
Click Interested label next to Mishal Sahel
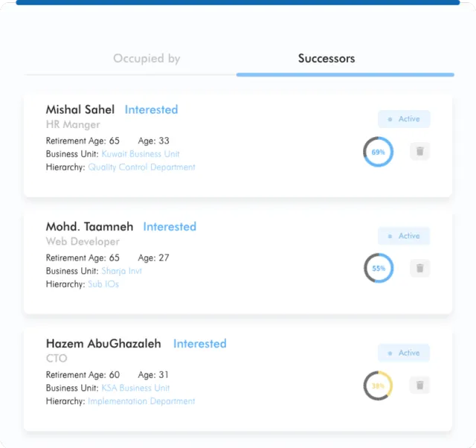coord(151,109)
